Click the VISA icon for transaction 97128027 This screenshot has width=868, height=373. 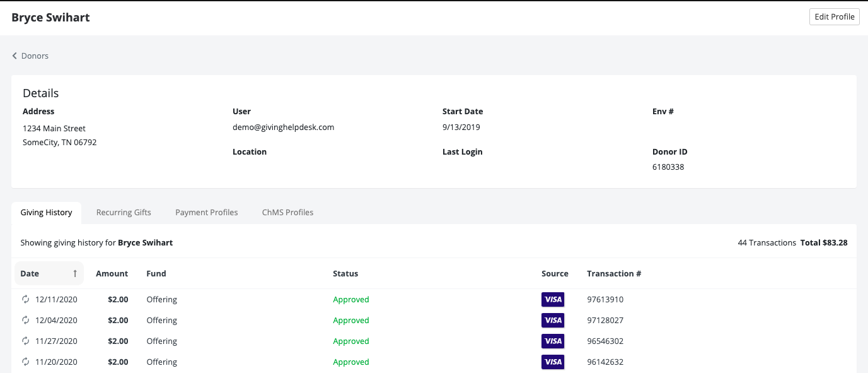point(552,320)
